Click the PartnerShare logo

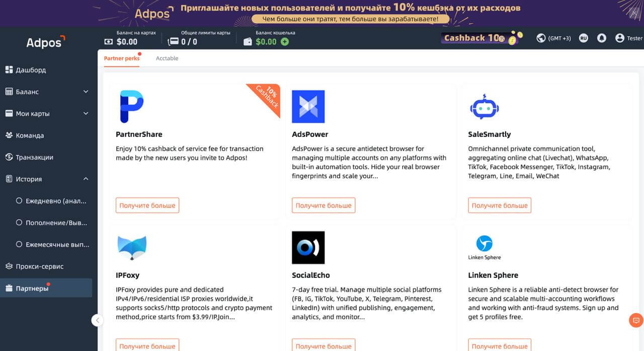coord(132,107)
